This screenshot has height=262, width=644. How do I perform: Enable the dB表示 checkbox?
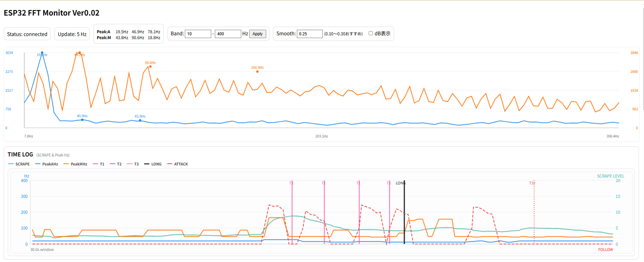click(371, 33)
